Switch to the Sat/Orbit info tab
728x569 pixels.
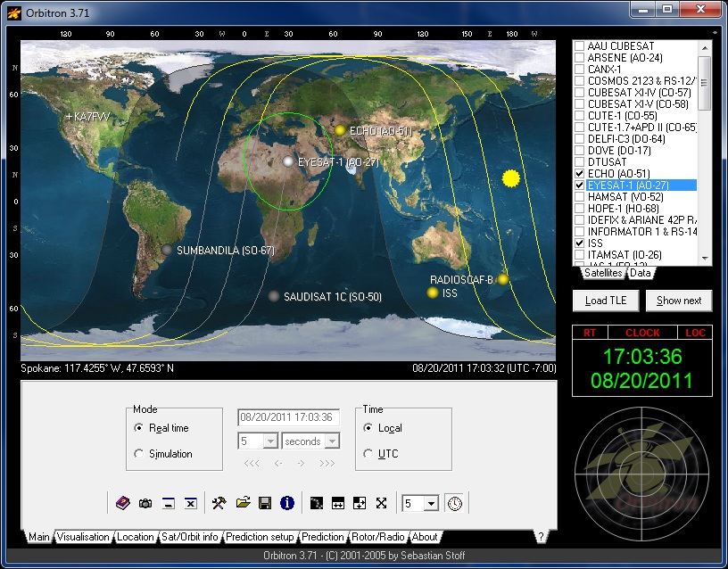(190, 537)
